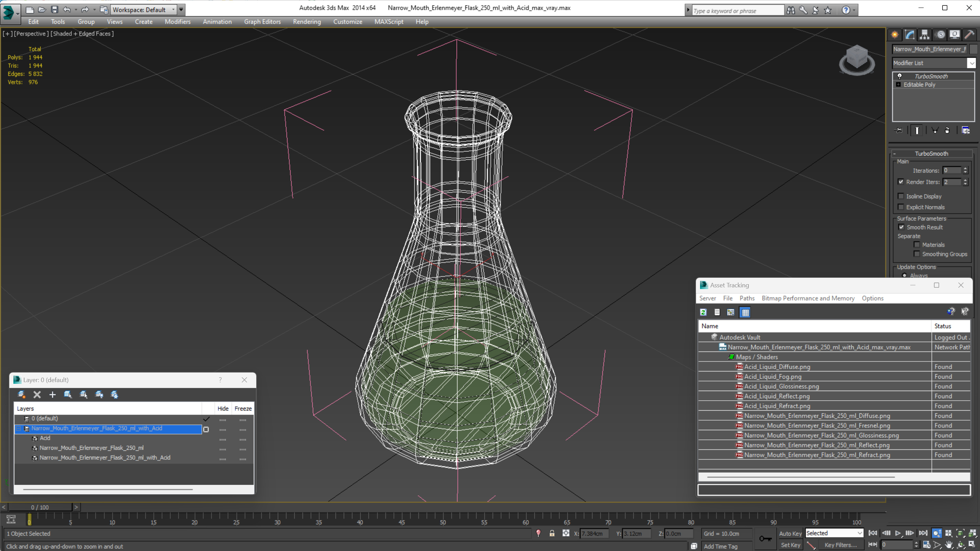The height and width of the screenshot is (551, 980).
Task: Hide/unhide all layers icon
Action: (x=99, y=395)
